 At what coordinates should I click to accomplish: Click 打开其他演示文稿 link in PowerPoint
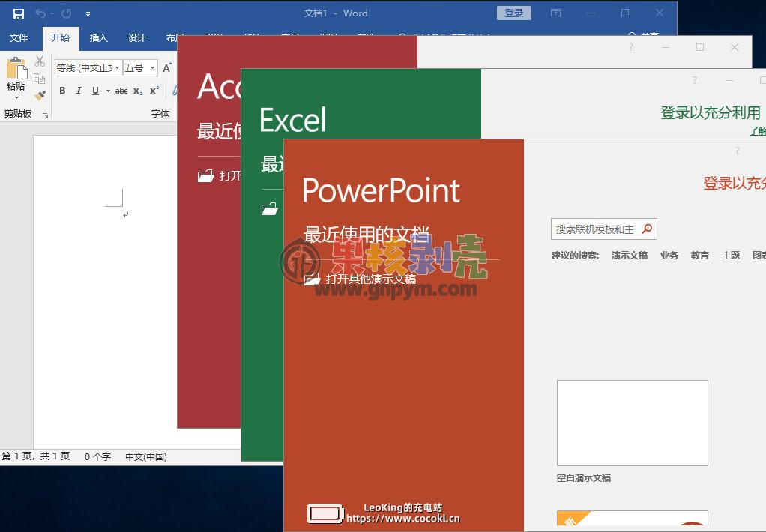371,279
